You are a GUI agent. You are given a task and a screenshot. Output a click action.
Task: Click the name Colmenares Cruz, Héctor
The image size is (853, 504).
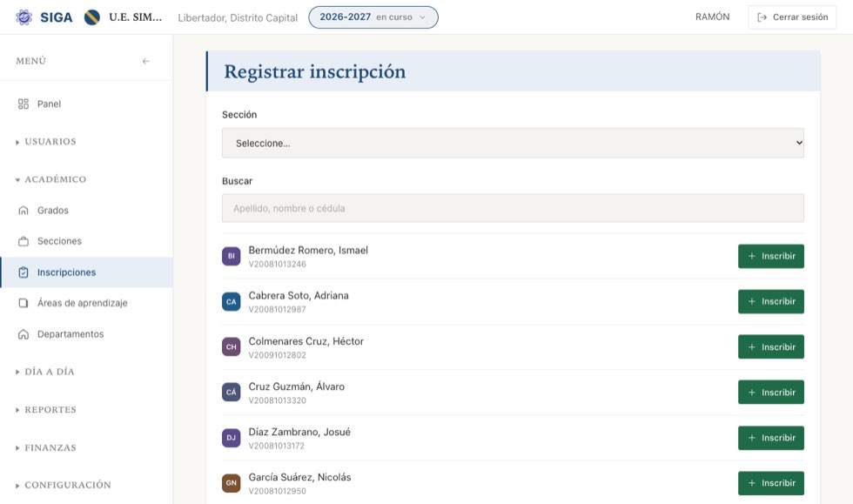pyautogui.click(x=306, y=341)
